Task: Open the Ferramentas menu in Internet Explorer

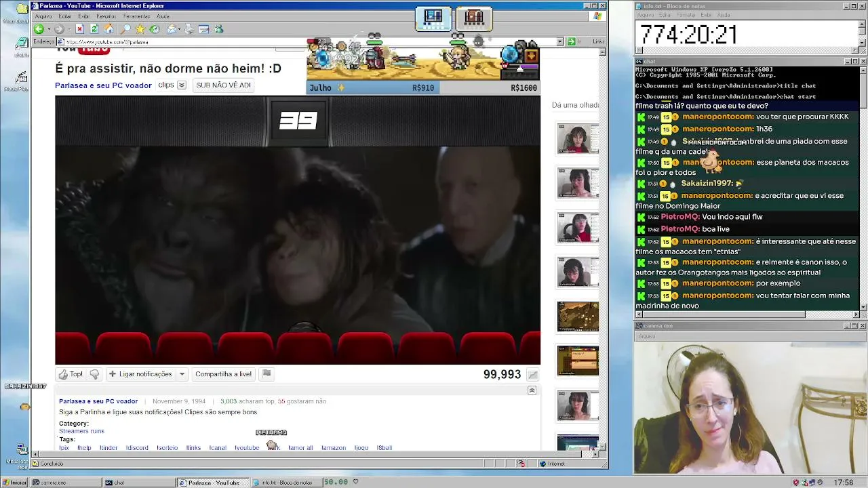Action: pyautogui.click(x=137, y=16)
